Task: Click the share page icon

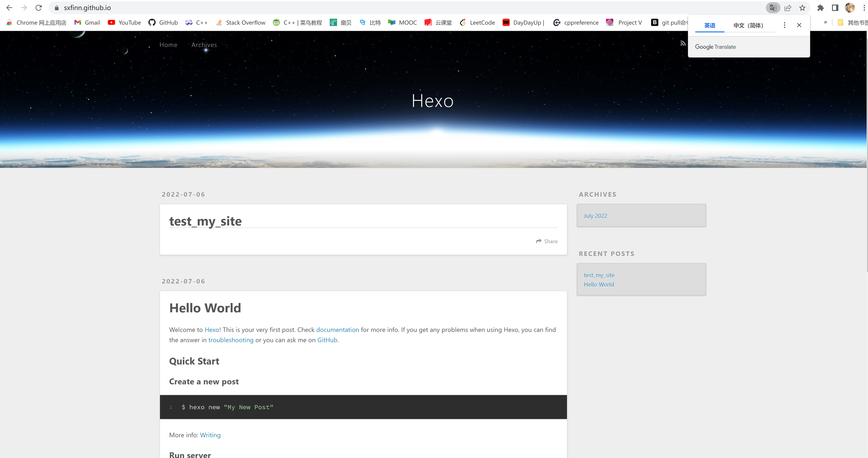Action: coord(788,8)
